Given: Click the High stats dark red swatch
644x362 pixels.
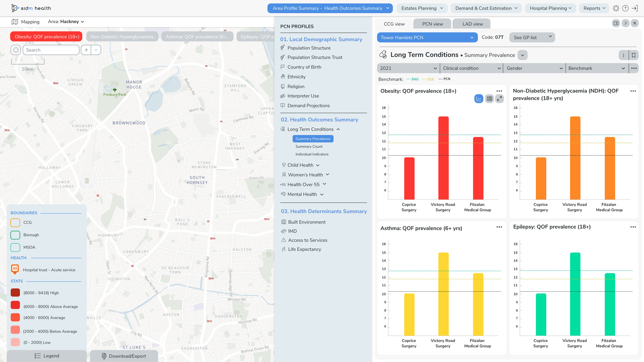Looking at the screenshot, I should click(x=15, y=293).
